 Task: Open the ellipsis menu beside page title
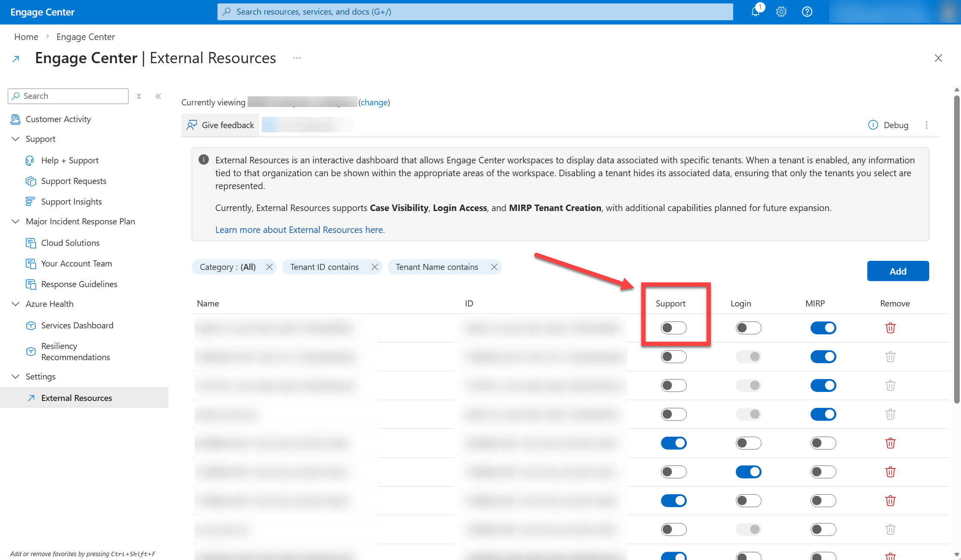click(297, 58)
